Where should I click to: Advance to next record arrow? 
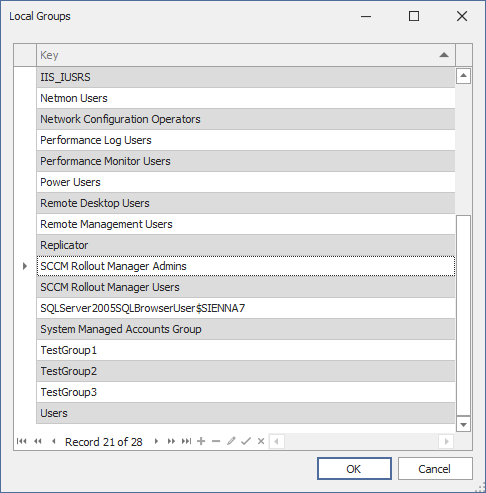(156, 441)
